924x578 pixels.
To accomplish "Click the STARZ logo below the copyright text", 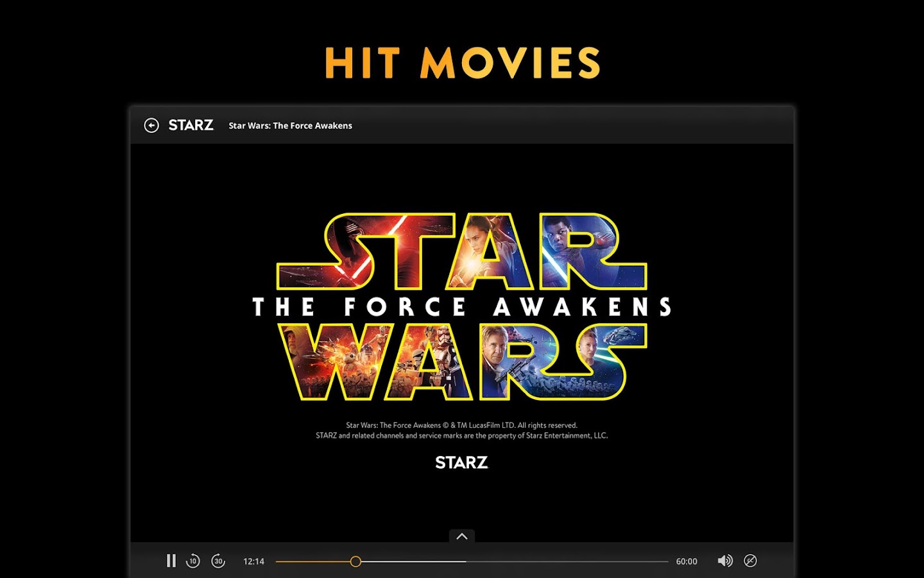I will (x=461, y=462).
